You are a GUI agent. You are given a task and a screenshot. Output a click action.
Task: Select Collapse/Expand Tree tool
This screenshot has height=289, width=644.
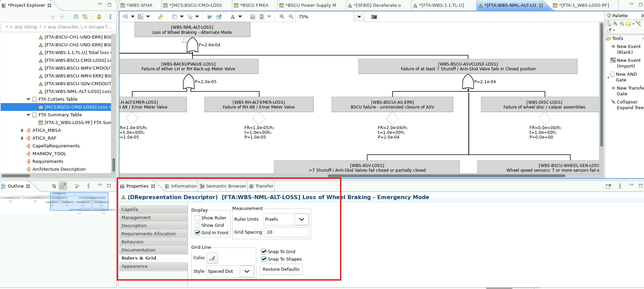coord(627,105)
